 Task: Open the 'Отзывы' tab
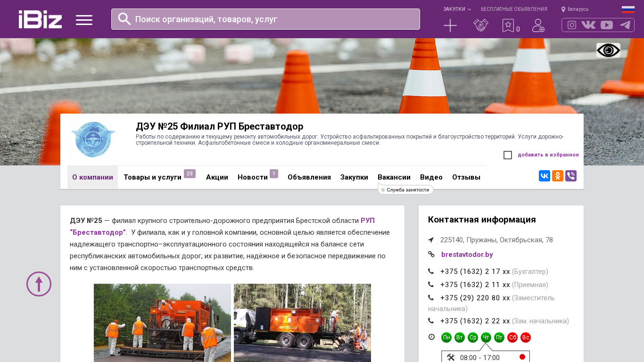(x=466, y=177)
